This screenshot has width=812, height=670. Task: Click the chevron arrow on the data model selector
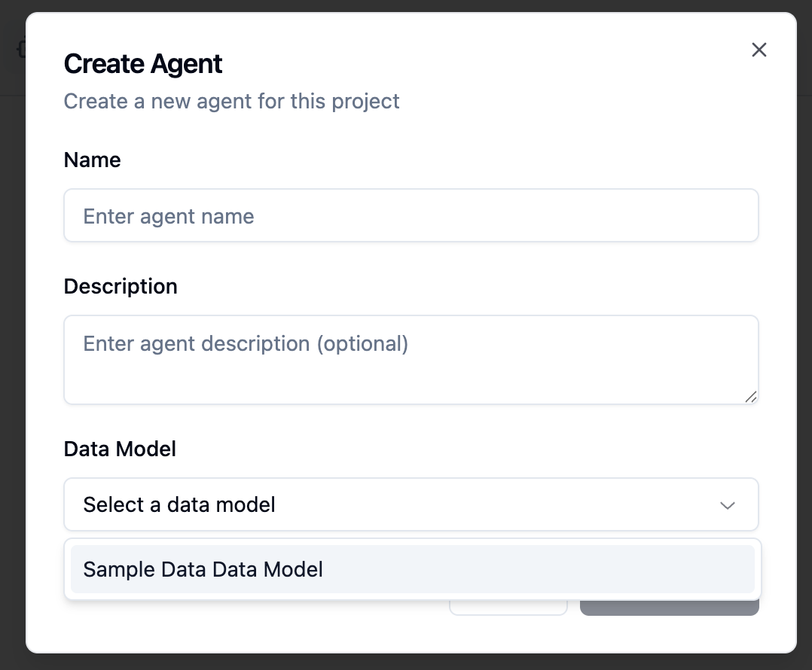[728, 505]
